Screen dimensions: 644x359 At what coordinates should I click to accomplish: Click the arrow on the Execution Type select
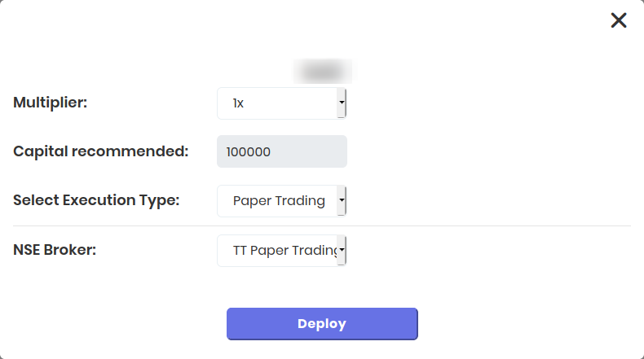342,200
